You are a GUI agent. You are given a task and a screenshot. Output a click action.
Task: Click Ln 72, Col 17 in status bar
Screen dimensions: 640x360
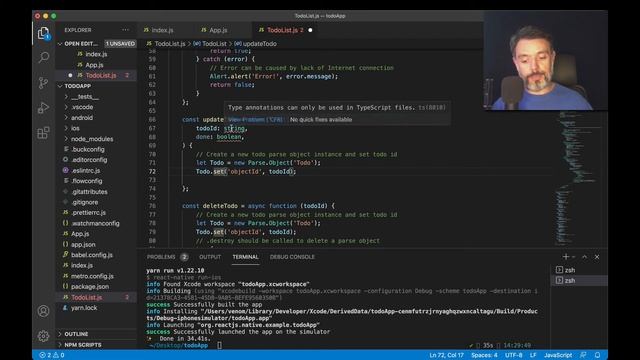point(447,355)
